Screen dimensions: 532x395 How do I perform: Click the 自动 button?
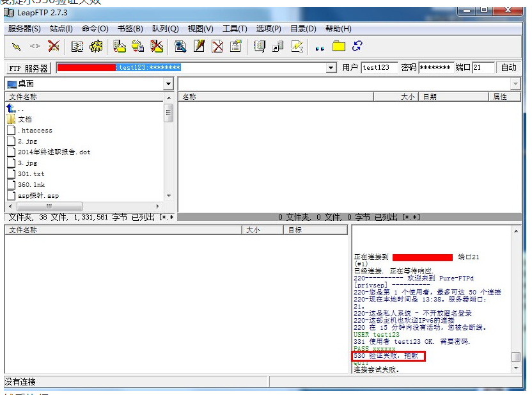(508, 68)
